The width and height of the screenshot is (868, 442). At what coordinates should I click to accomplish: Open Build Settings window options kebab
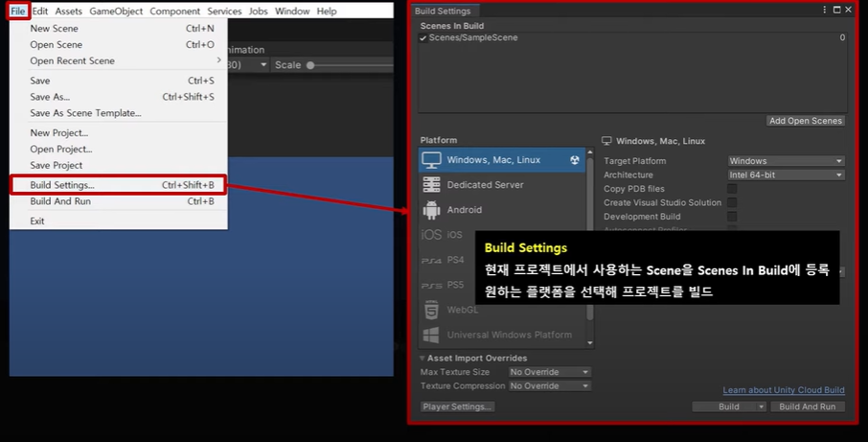tap(824, 10)
